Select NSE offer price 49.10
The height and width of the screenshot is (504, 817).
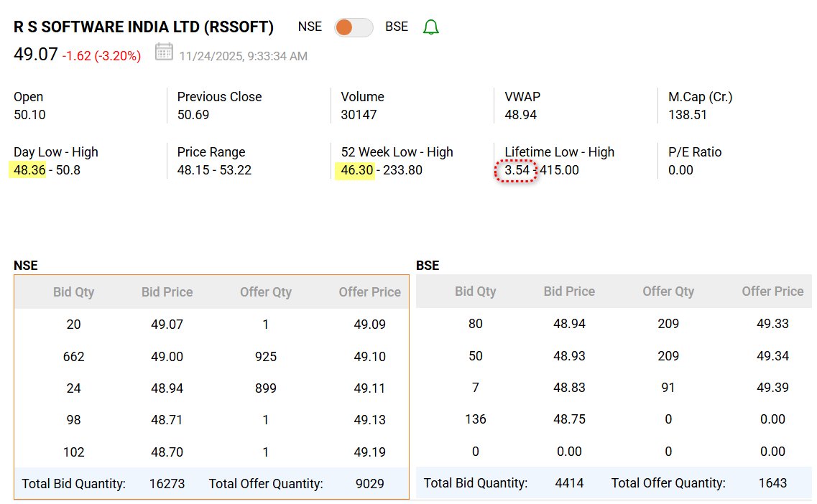click(x=370, y=357)
